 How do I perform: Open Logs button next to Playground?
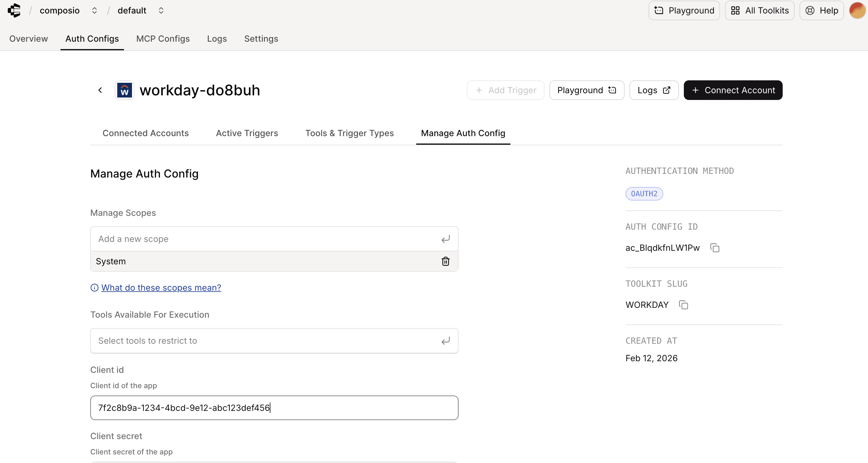click(654, 90)
